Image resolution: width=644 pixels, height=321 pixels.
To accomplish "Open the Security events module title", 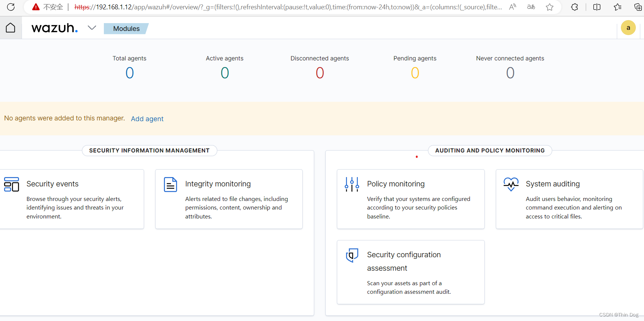I will coord(52,184).
